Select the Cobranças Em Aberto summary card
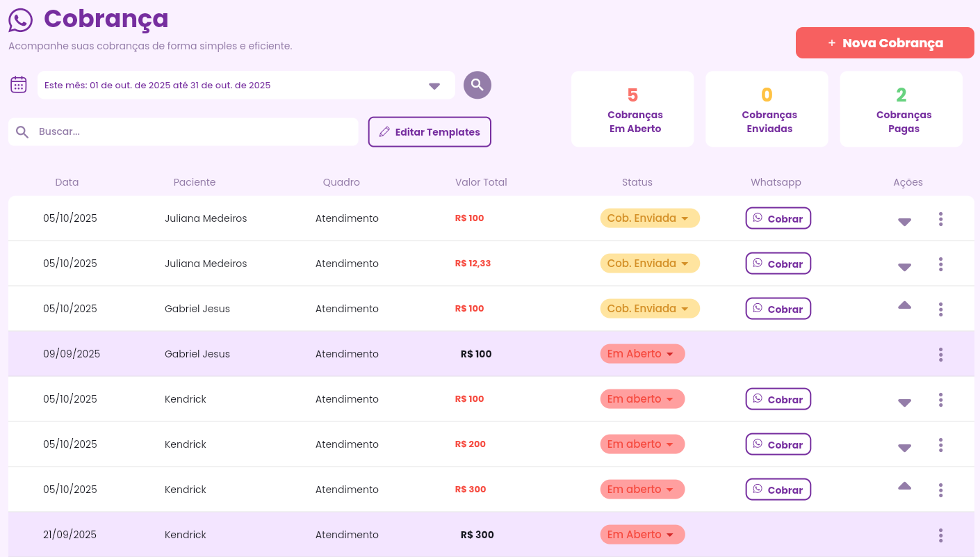The image size is (980, 557). point(632,109)
